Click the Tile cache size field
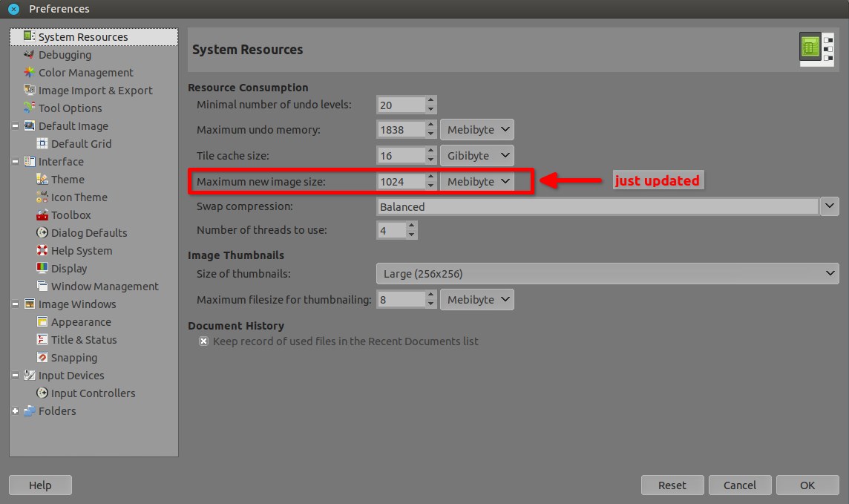This screenshot has width=849, height=504. (401, 155)
